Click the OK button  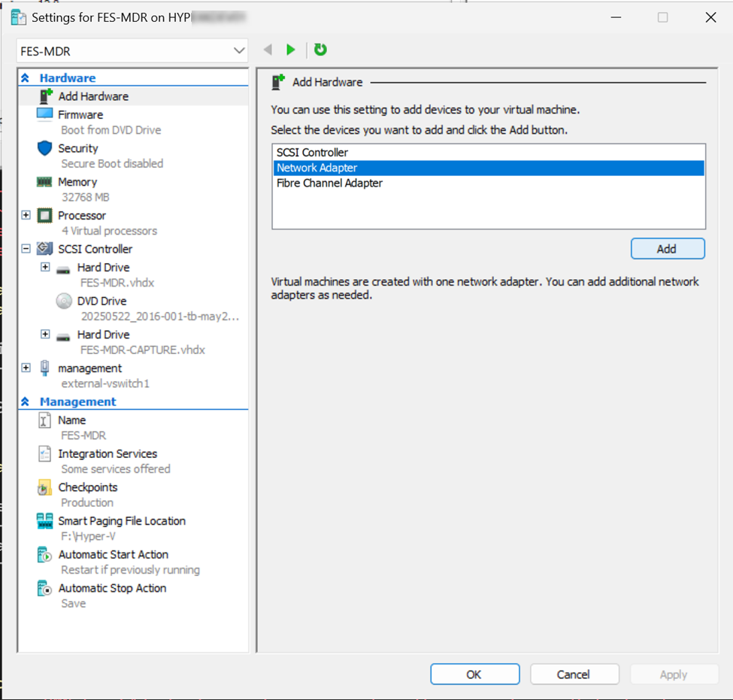474,674
